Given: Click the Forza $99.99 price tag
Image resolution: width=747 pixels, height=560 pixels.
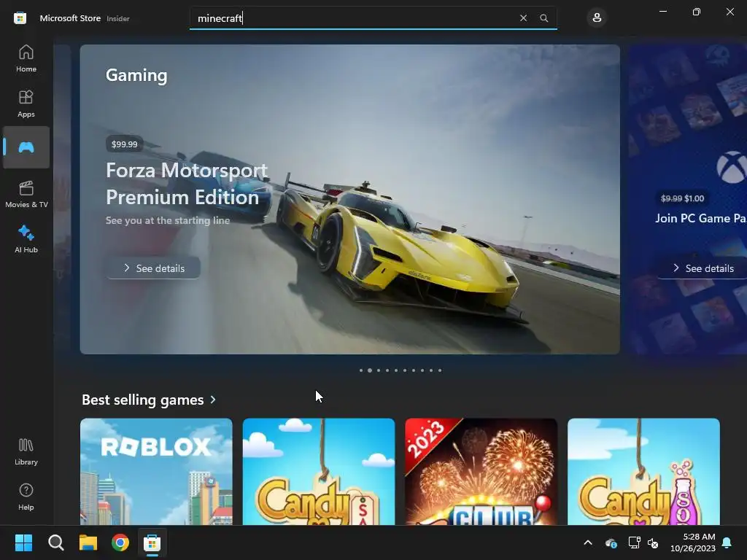Looking at the screenshot, I should pyautogui.click(x=124, y=144).
